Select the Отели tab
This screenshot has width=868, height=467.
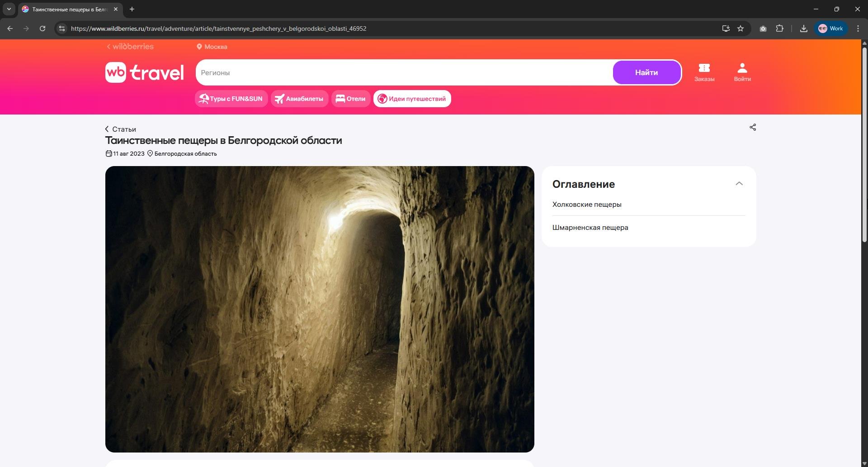351,99
